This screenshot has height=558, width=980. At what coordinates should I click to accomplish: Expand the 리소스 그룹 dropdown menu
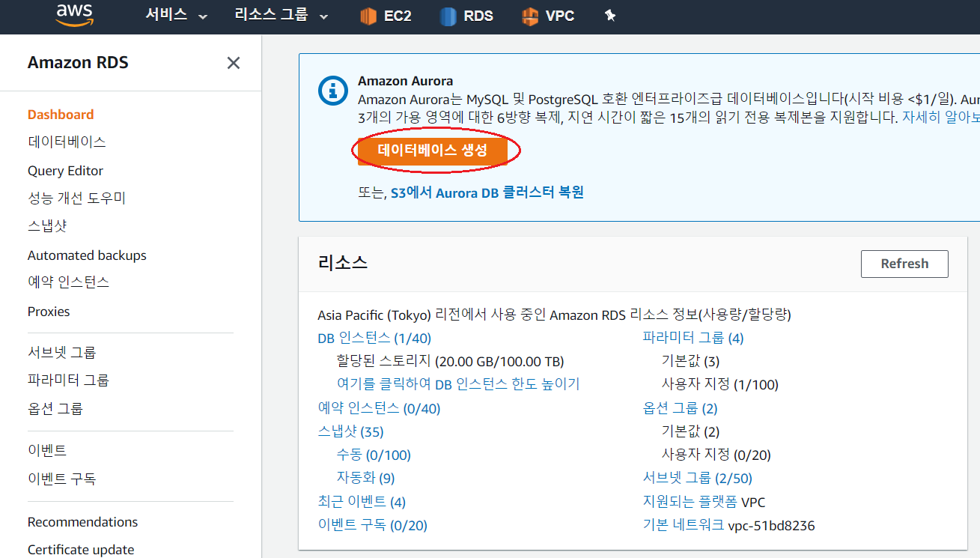pos(281,16)
